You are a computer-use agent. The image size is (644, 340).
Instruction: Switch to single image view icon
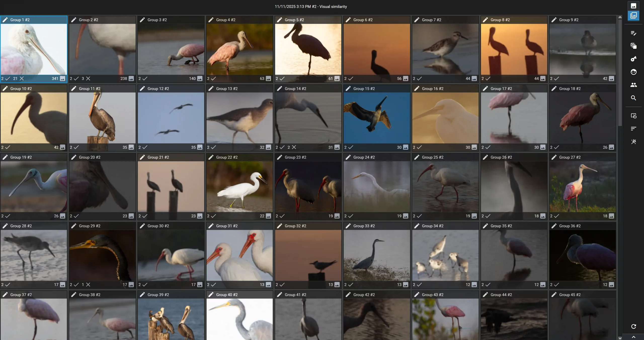click(634, 6)
